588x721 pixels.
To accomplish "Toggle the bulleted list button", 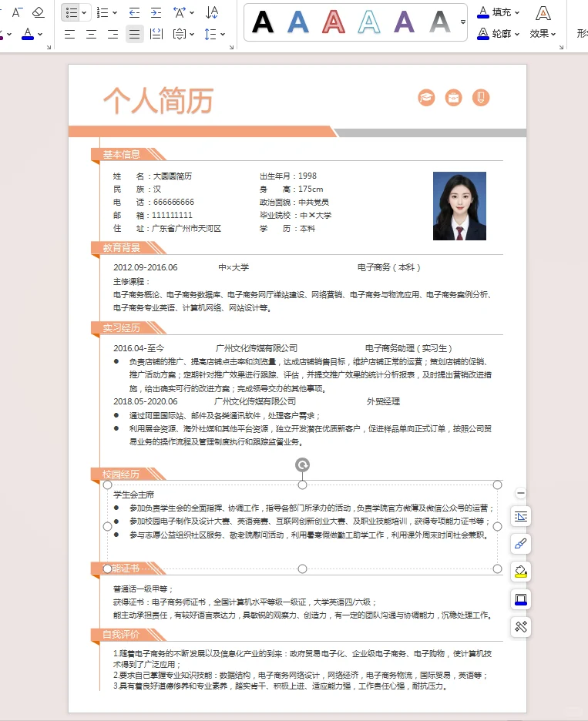I will [72, 12].
